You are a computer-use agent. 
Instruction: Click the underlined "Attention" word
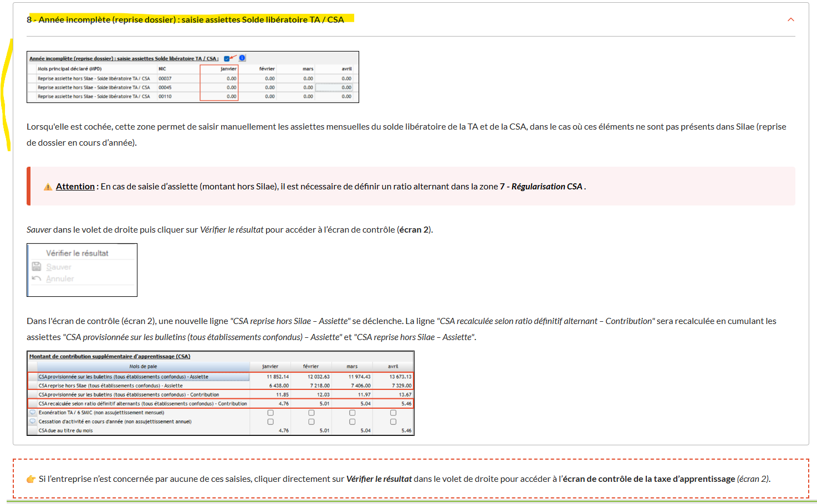(75, 187)
